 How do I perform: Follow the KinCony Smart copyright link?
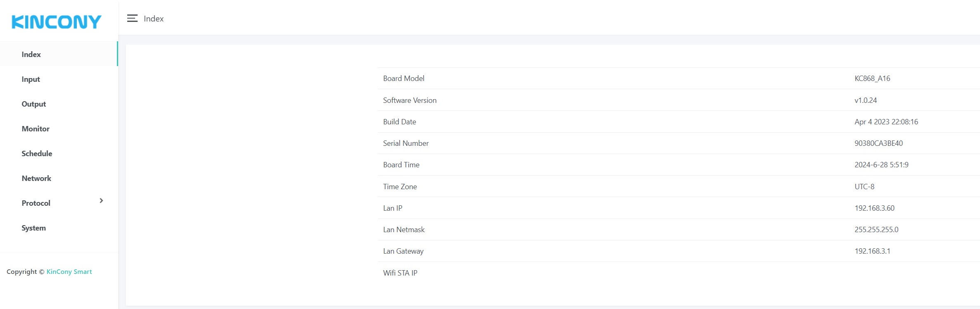[x=69, y=272]
